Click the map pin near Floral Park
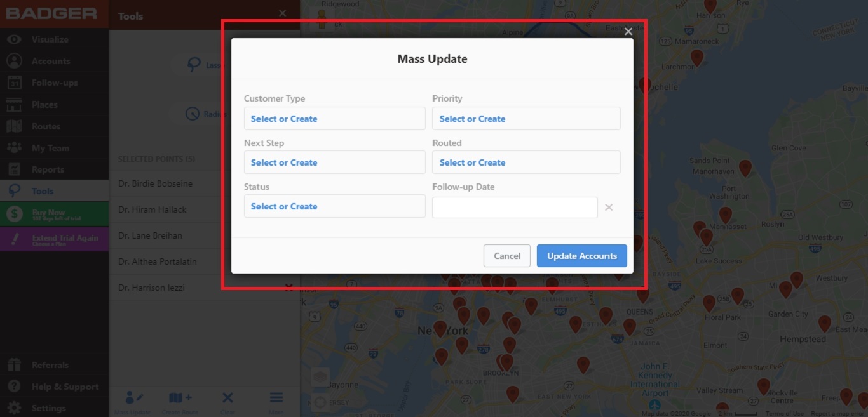 [x=710, y=304]
